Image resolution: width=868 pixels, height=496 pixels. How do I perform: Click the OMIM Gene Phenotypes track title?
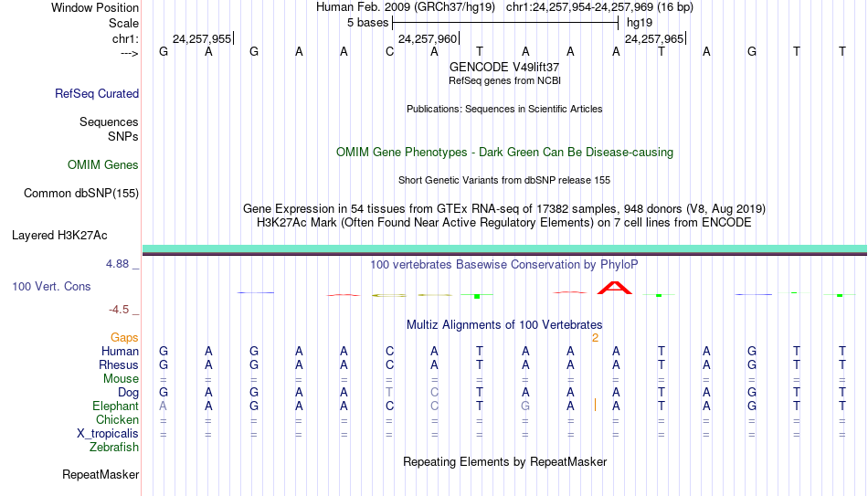pyautogui.click(x=505, y=153)
